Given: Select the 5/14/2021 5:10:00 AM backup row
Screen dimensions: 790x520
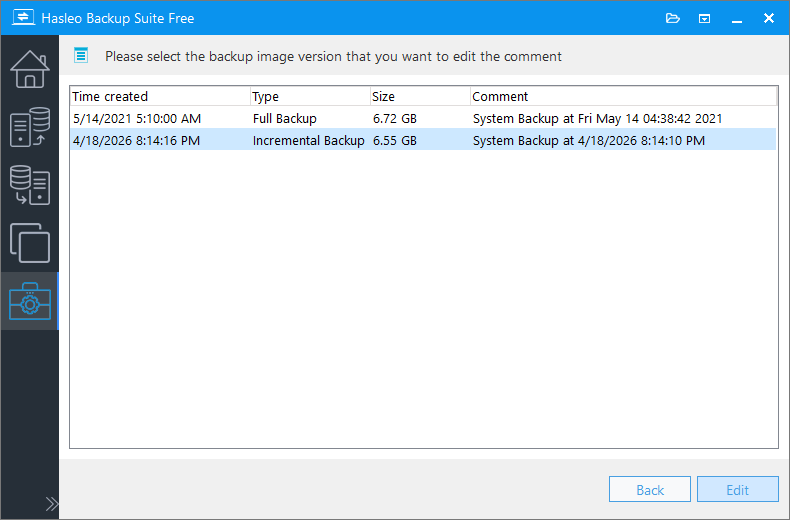Looking at the screenshot, I should [423, 118].
